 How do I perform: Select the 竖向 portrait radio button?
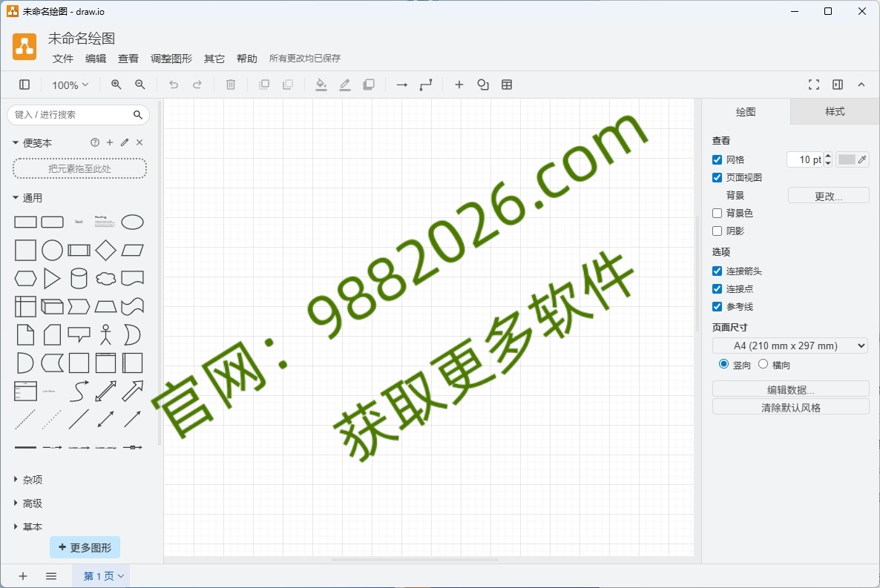pos(724,364)
